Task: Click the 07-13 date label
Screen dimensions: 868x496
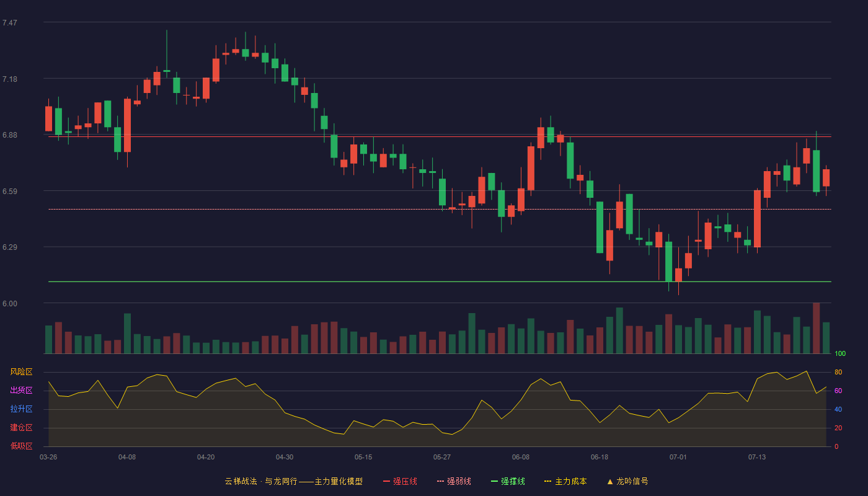Action: pos(757,457)
